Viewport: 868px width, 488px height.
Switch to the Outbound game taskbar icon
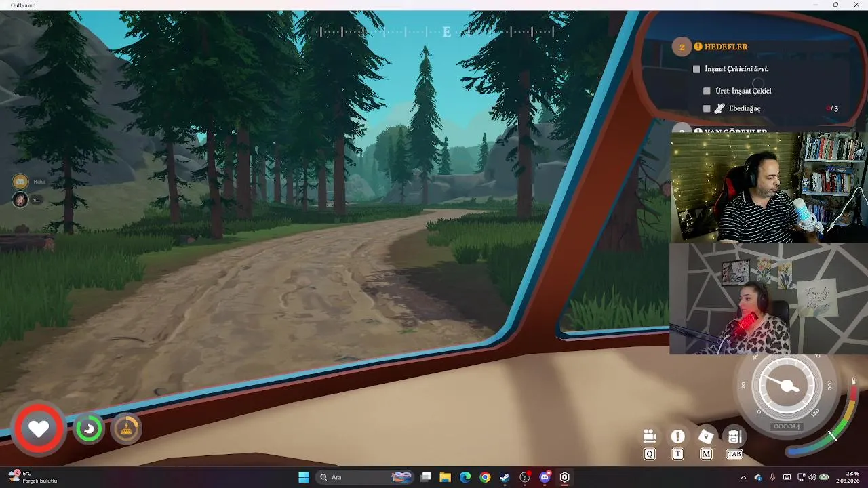click(564, 477)
